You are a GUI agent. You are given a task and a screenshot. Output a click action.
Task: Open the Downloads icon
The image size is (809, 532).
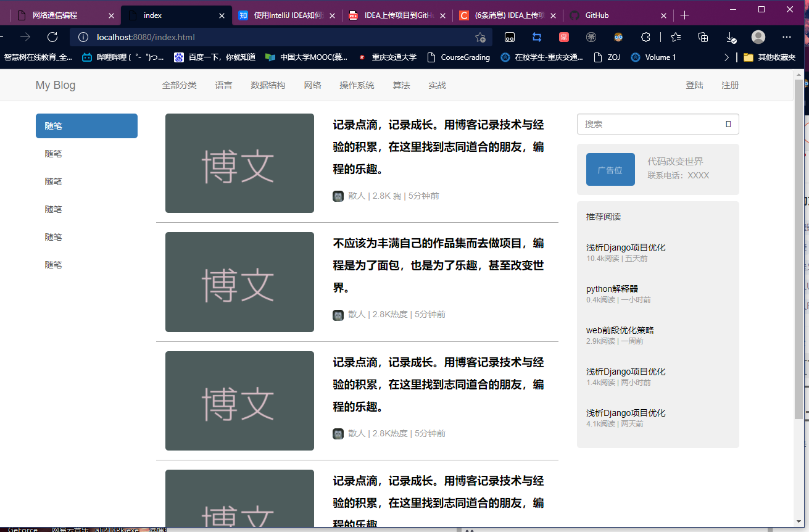[x=731, y=38]
